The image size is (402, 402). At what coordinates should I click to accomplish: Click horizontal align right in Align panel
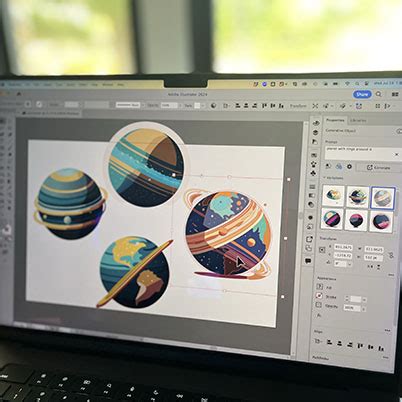(350, 345)
